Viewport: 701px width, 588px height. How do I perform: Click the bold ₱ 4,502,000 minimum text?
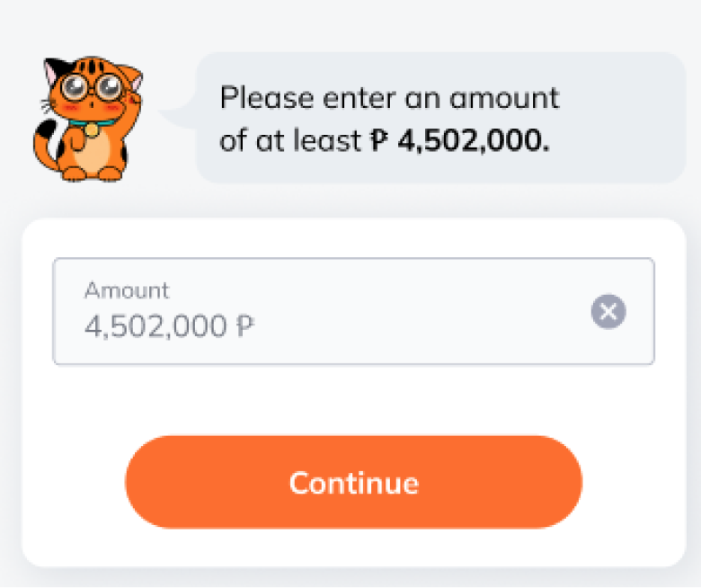pos(460,140)
